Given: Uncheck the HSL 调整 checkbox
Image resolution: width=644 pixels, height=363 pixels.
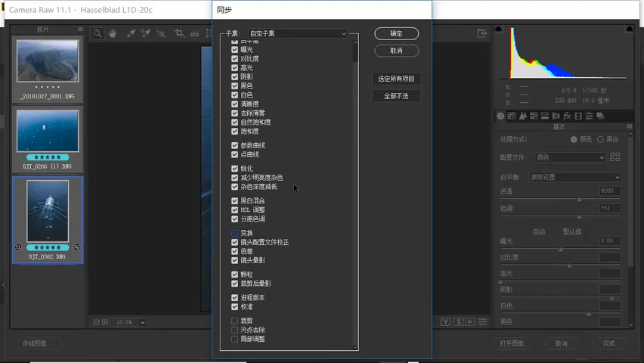Looking at the screenshot, I should pos(234,209).
